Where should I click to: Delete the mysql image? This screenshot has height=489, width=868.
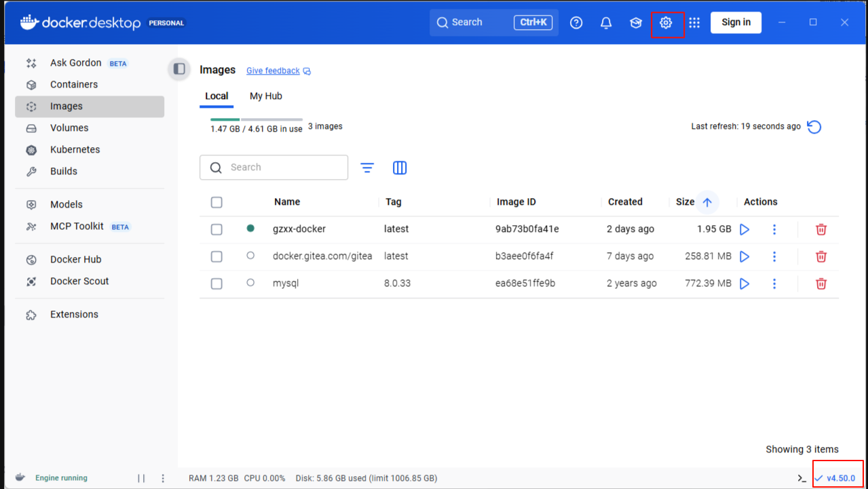[x=821, y=283]
